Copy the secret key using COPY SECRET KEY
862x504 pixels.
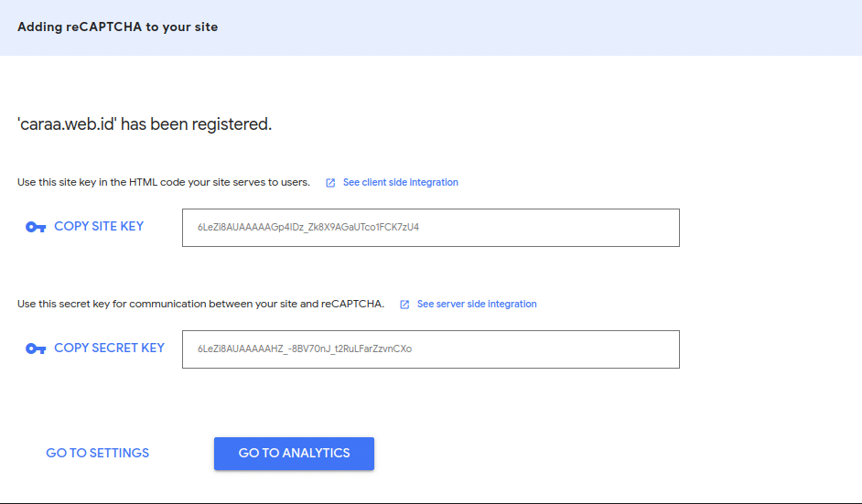point(110,348)
